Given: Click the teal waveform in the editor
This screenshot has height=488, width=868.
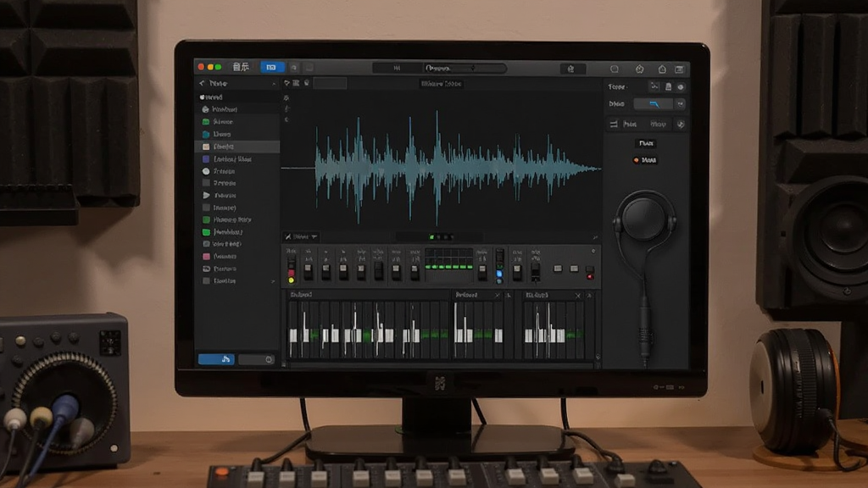Looking at the screenshot, I should coord(457,168).
